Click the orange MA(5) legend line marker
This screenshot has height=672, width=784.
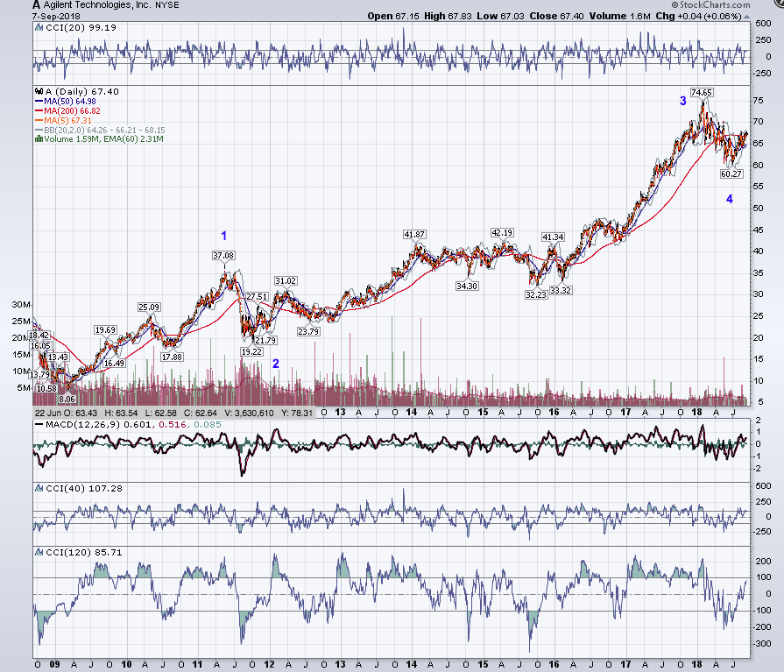click(x=39, y=121)
